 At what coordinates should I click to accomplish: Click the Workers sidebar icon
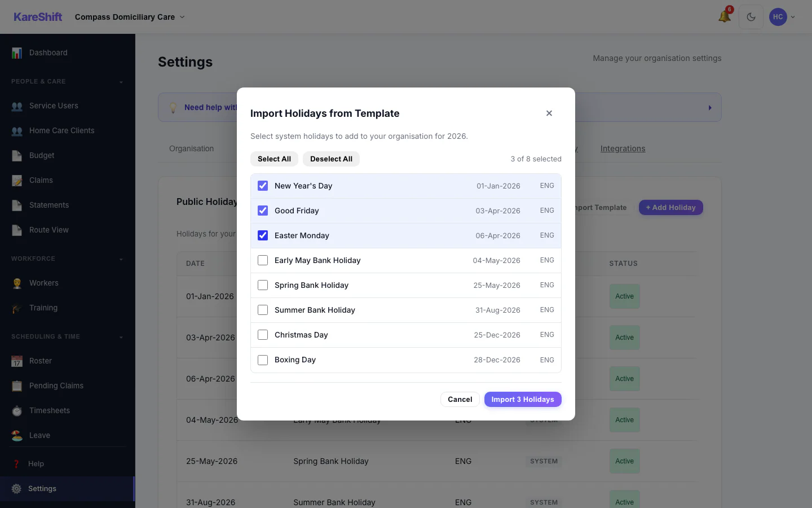click(x=17, y=283)
